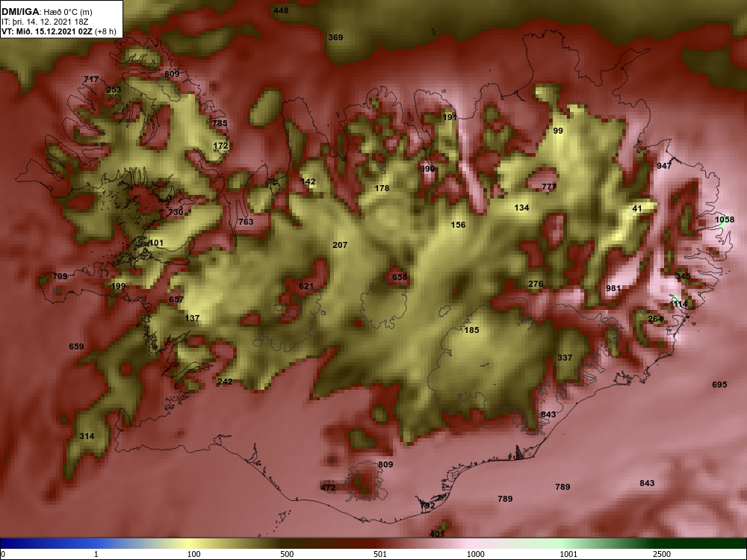Select the value 401
This screenshot has width=747, height=560.
(x=437, y=535)
